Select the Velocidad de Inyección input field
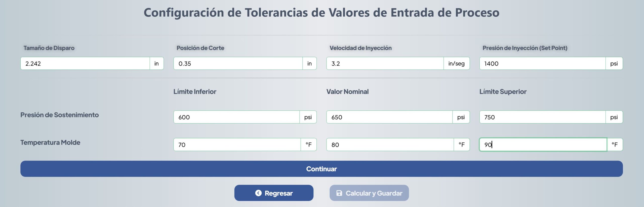 click(x=385, y=64)
